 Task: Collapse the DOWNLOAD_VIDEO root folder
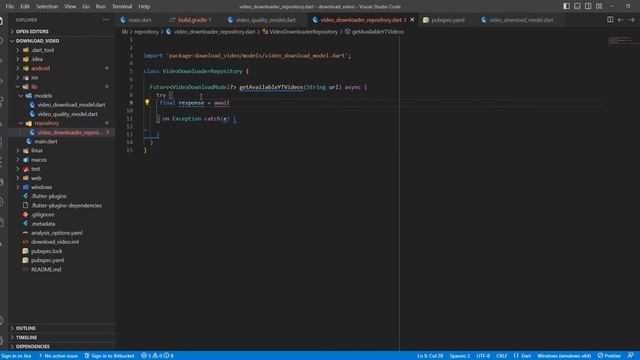pos(37,41)
